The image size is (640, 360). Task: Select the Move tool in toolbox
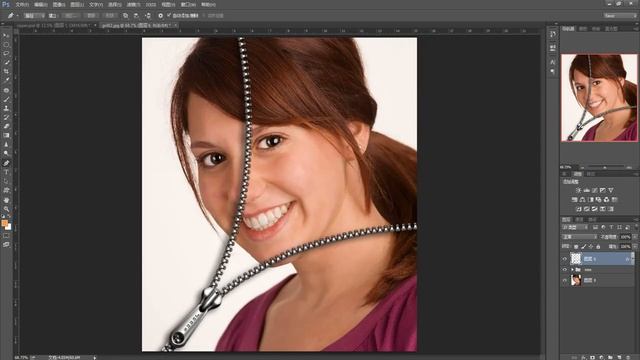point(6,36)
